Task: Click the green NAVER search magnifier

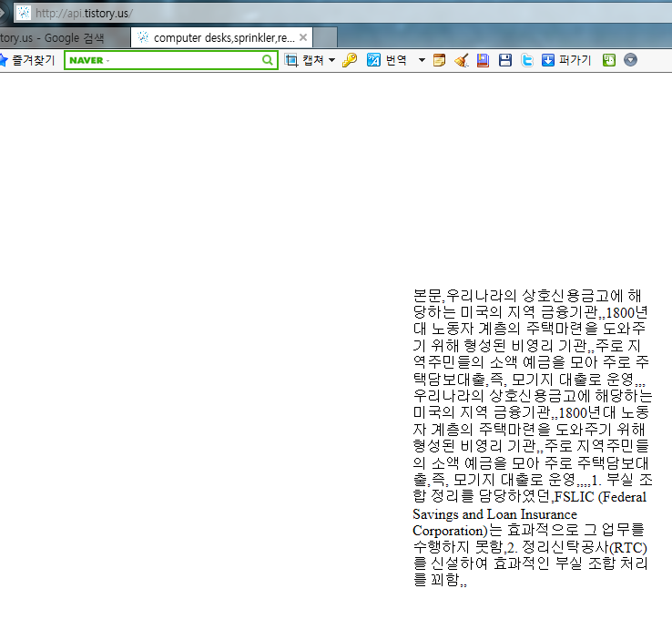Action: [268, 60]
